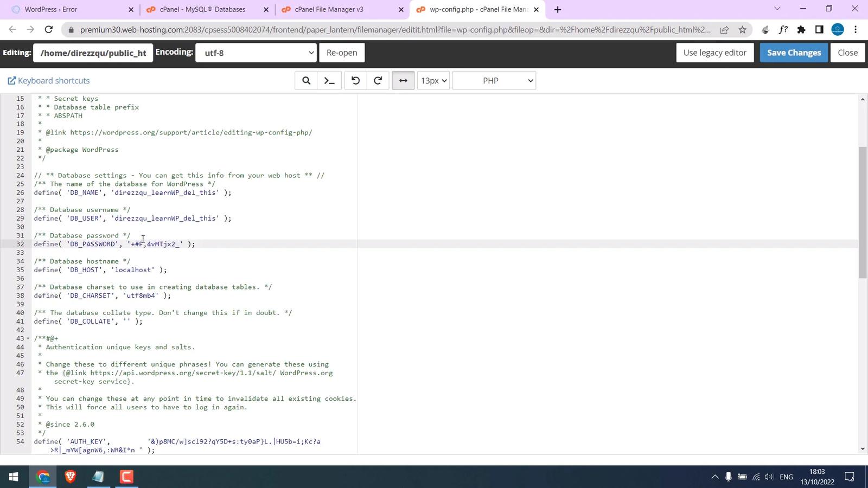Click the browser address bar URL
This screenshot has width=868, height=488.
point(395,30)
